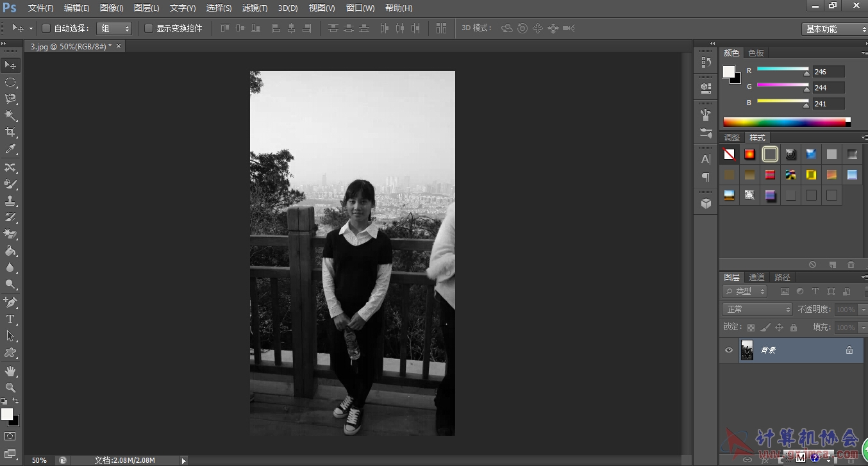The width and height of the screenshot is (868, 466).
Task: Open the 正常 blend mode dropdown
Action: coord(757,309)
